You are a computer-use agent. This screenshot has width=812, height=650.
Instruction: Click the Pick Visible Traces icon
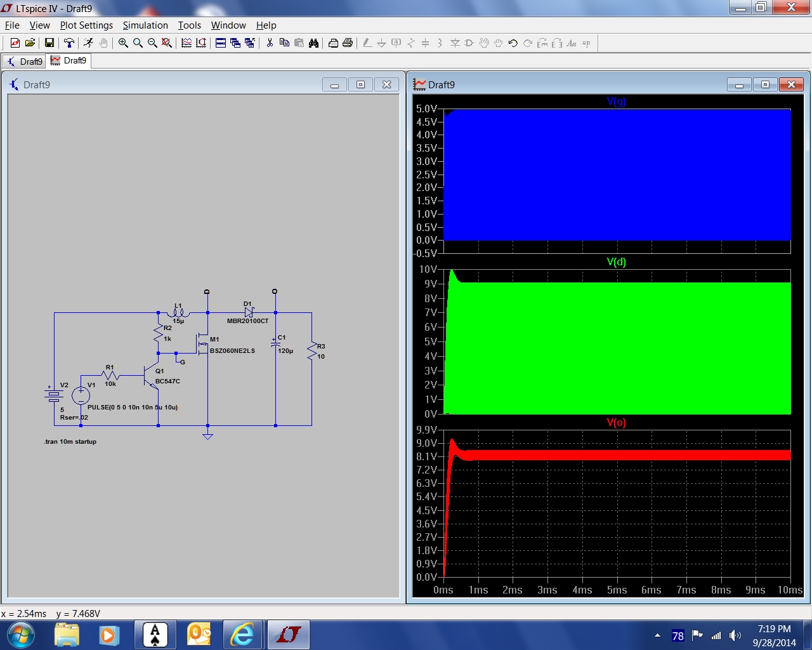click(201, 43)
